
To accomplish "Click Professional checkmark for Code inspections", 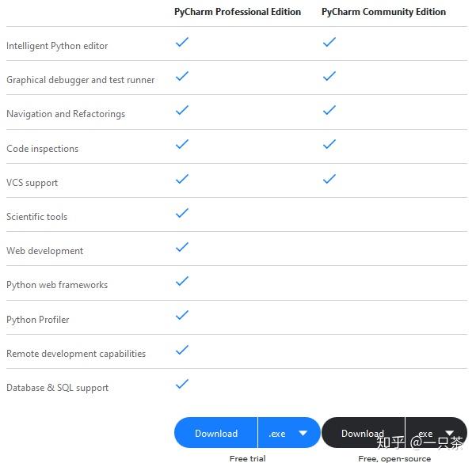I will [182, 144].
